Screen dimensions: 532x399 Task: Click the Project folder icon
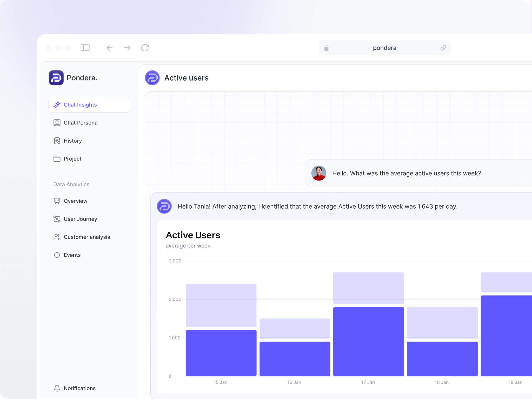[x=57, y=159]
